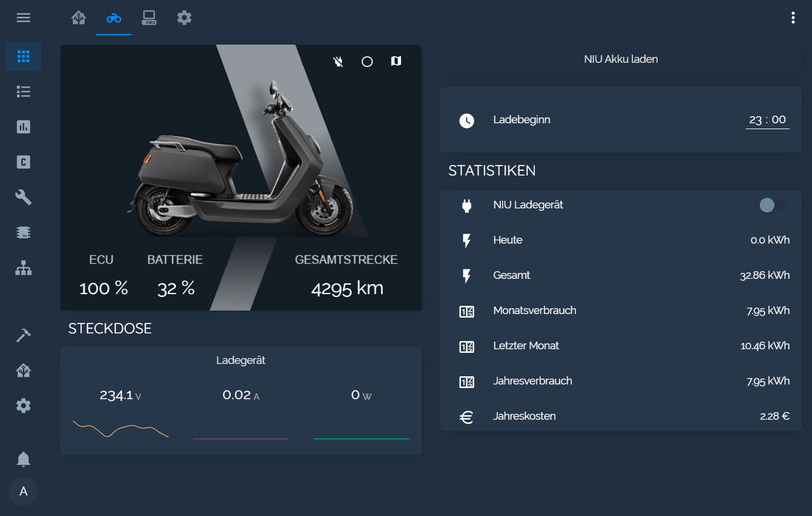Image resolution: width=812 pixels, height=516 pixels.
Task: Open the wrench tool in sidebar
Action: (23, 197)
